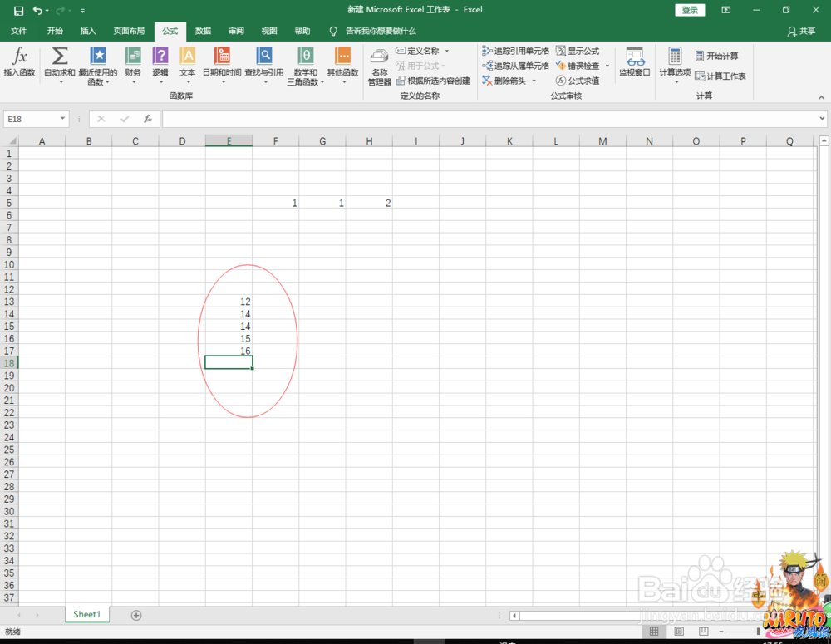Click in the formula bar input

pos(489,119)
